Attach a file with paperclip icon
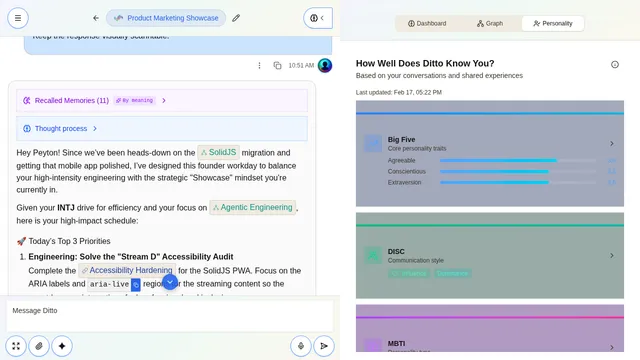Image resolution: width=640 pixels, height=360 pixels. click(x=39, y=346)
